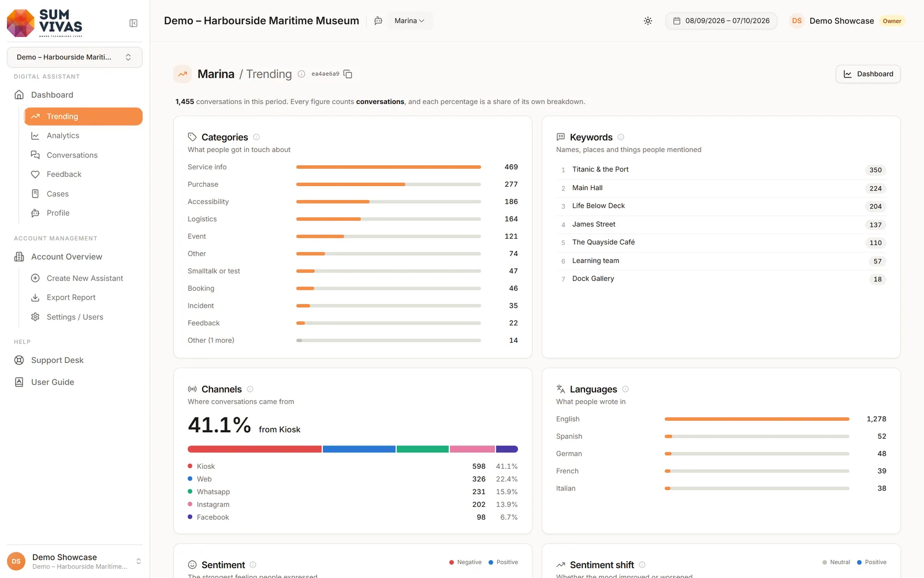Toggle the light/dark theme sun icon
This screenshot has width=924, height=578.
pos(648,21)
